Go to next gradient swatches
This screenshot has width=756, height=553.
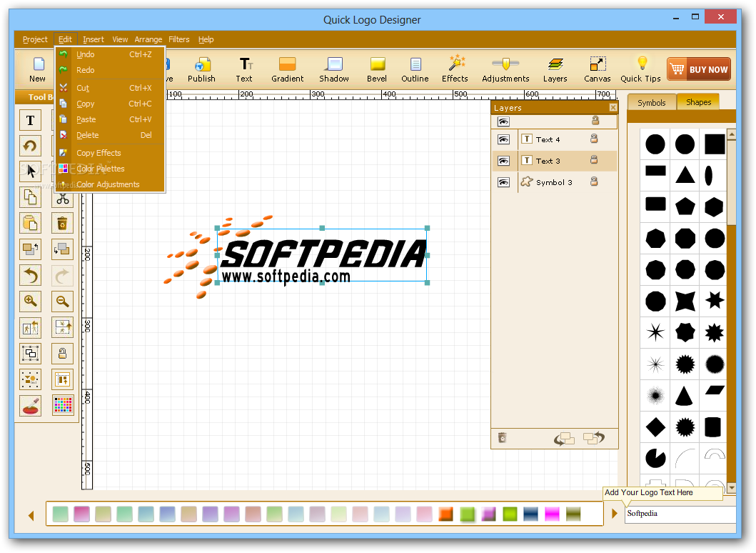pos(614,514)
